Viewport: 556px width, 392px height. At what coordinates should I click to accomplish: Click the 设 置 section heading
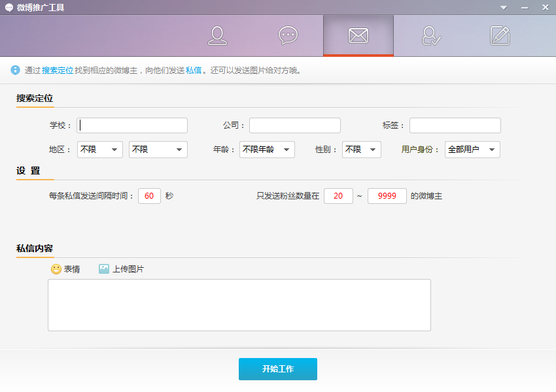click(x=28, y=171)
